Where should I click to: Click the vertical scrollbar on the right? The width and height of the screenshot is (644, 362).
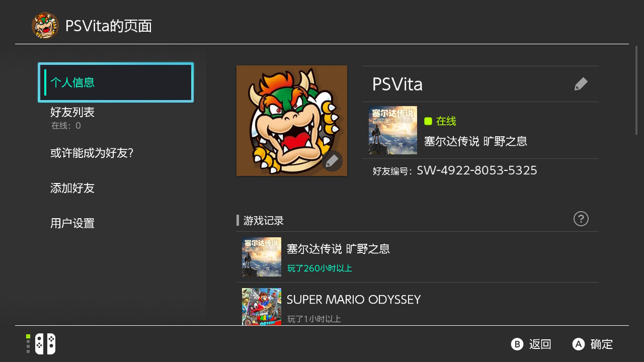click(636, 90)
